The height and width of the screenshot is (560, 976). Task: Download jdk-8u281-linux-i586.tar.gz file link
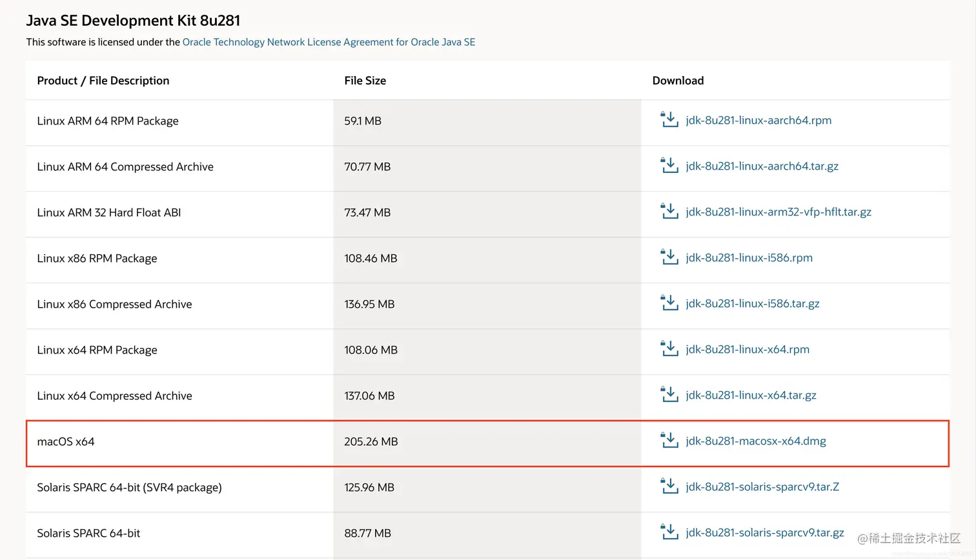click(x=753, y=303)
